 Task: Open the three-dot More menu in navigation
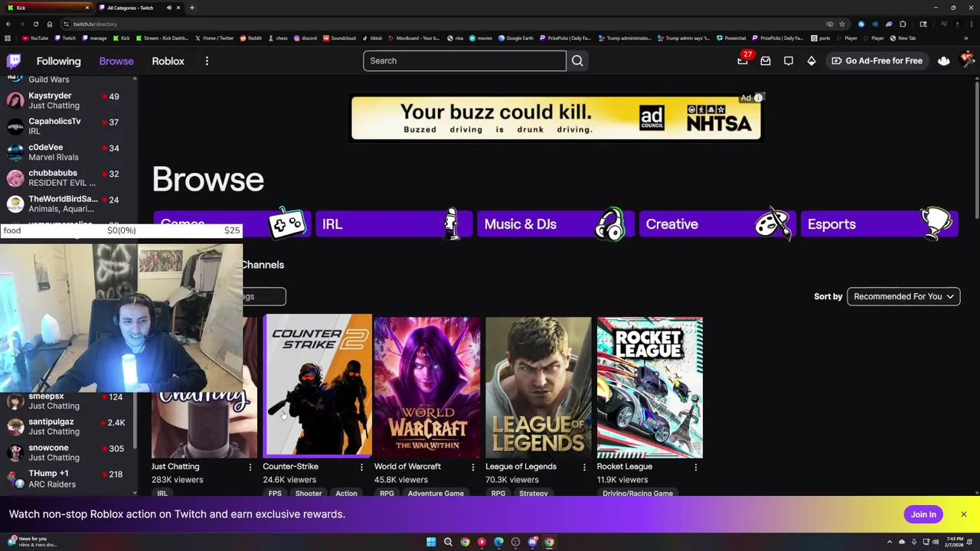[207, 61]
